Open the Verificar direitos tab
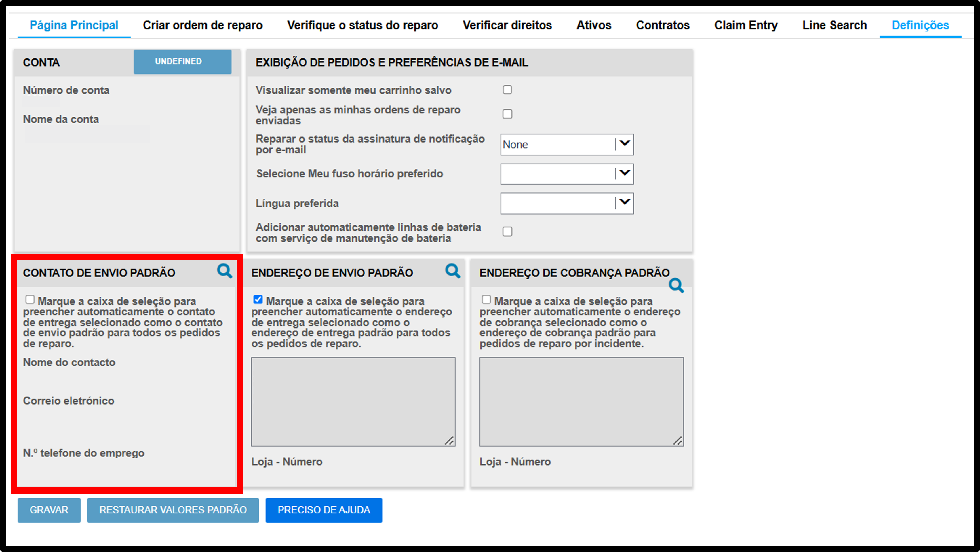 (507, 25)
